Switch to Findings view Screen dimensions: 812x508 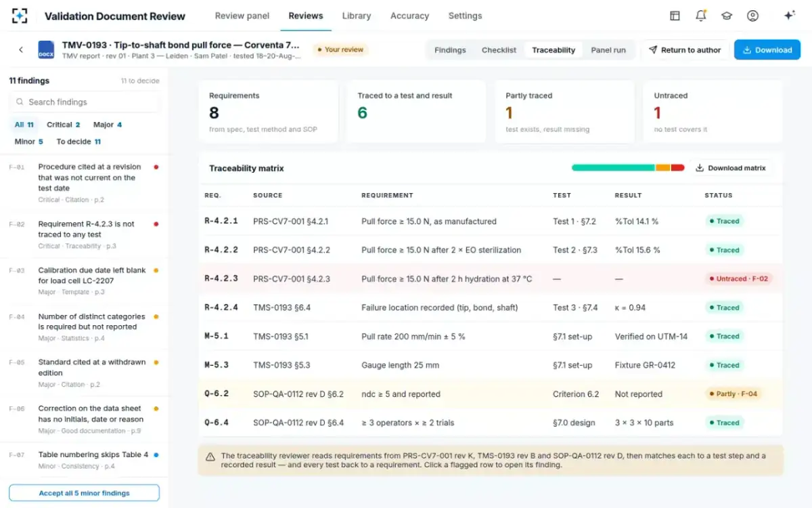coord(450,50)
